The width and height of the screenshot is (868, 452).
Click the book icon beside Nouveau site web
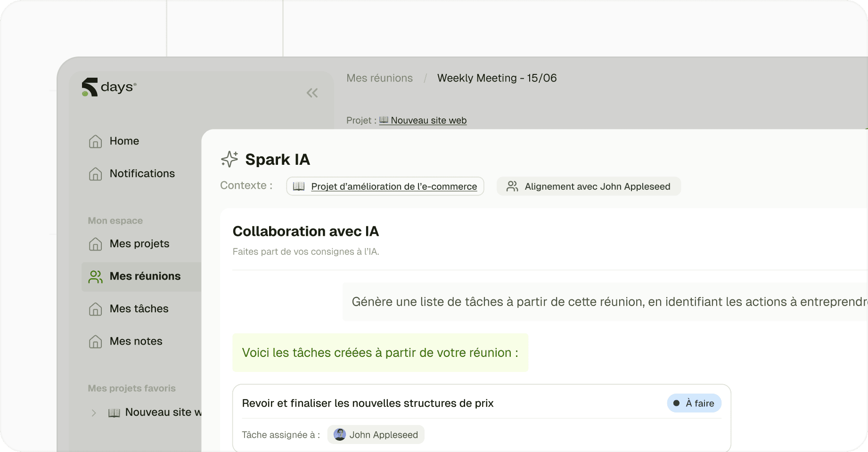pyautogui.click(x=384, y=120)
